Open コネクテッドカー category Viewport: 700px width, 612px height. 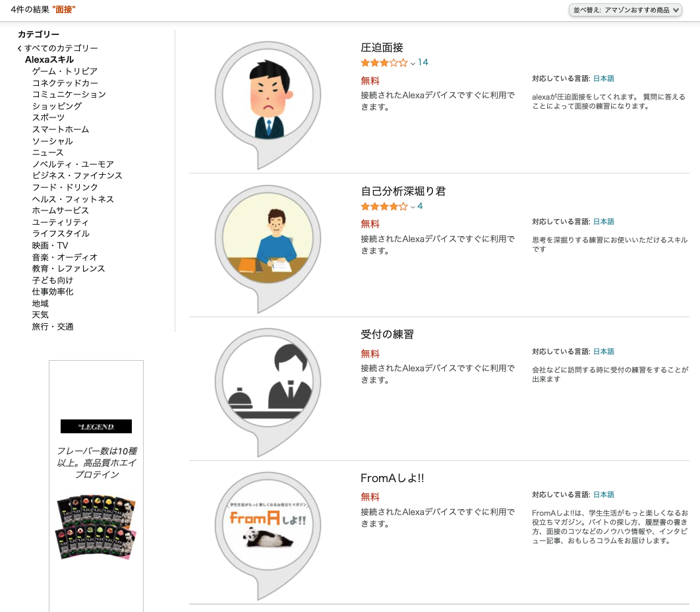point(65,82)
